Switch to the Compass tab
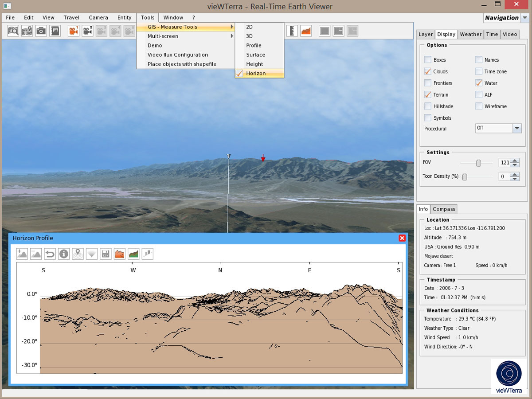The width and height of the screenshot is (532, 399). (444, 209)
